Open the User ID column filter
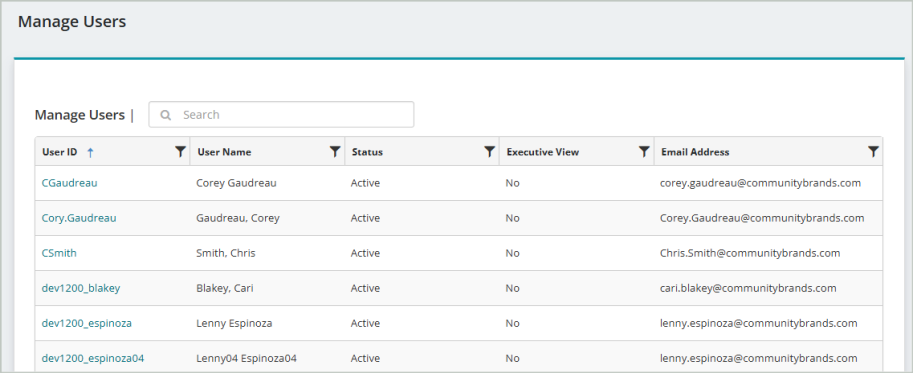 181,152
